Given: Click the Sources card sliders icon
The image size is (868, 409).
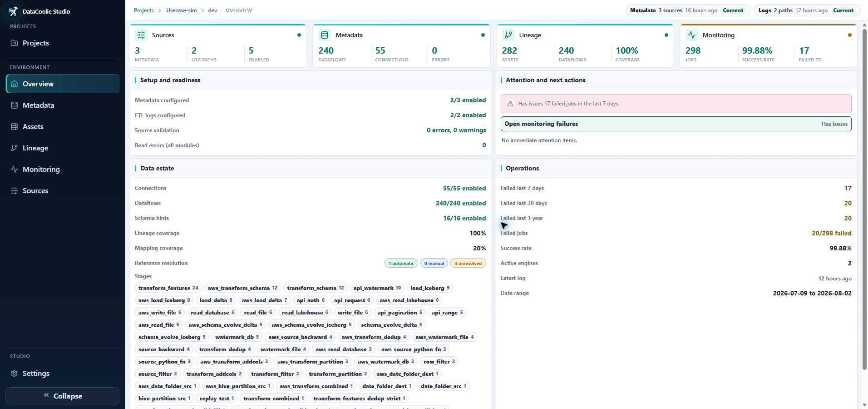Looking at the screenshot, I should pos(141,35).
